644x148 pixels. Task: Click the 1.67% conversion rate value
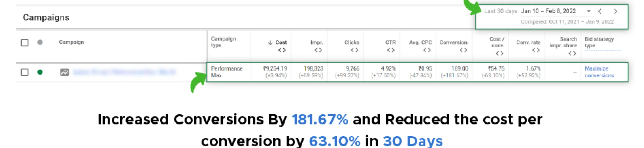pyautogui.click(x=533, y=69)
